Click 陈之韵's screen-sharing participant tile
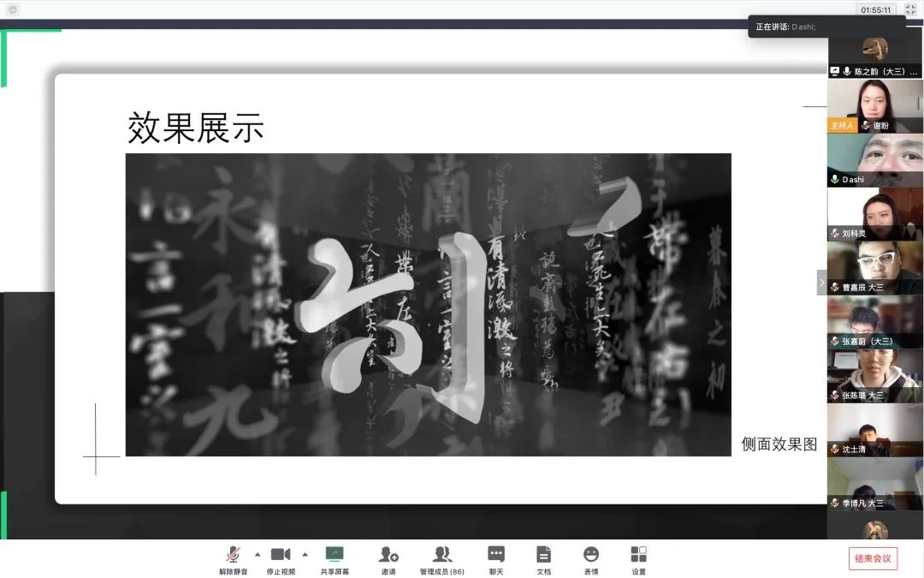 (874, 57)
